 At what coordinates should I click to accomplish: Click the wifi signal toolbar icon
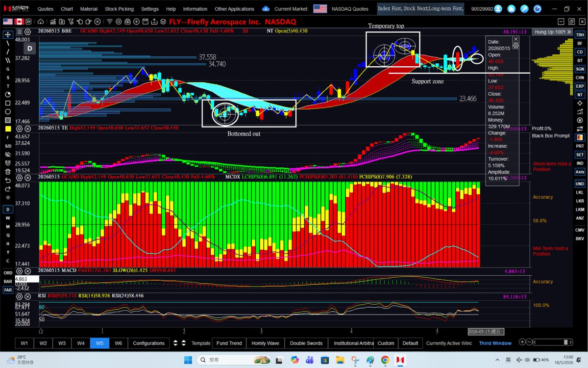tap(110, 22)
